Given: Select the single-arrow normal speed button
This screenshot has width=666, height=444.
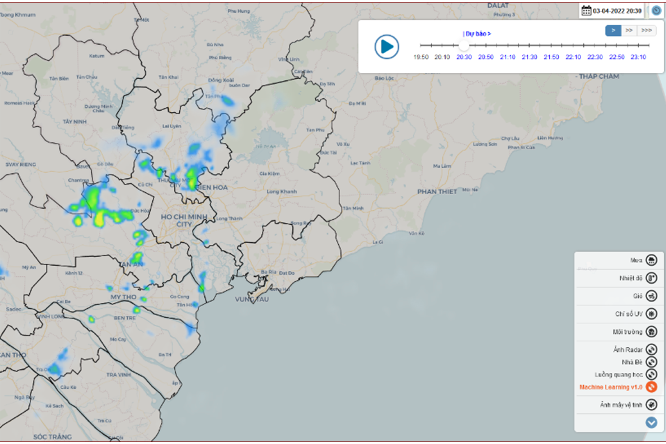Looking at the screenshot, I should tap(613, 31).
